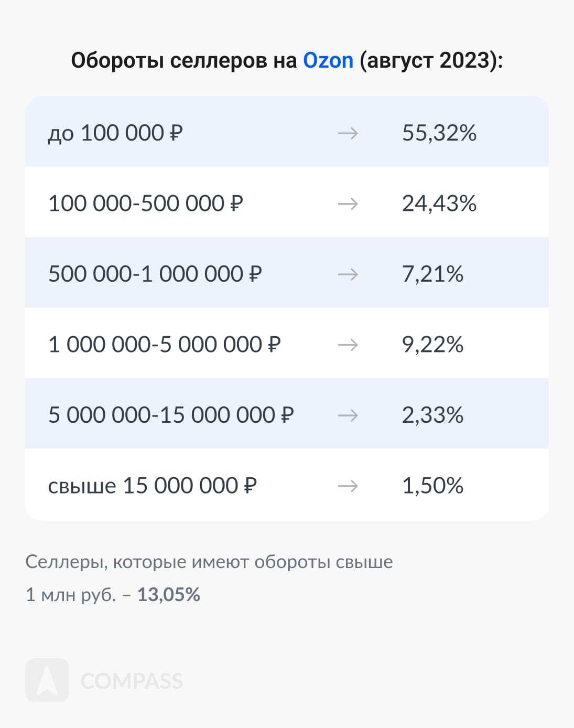Select the 2,33% percentage
The image size is (574, 728).
click(x=432, y=415)
